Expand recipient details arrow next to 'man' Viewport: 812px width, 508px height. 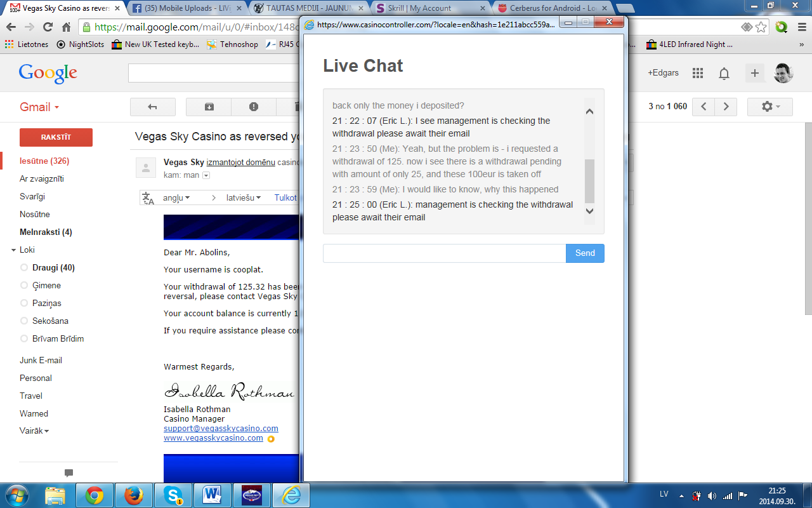click(x=206, y=175)
